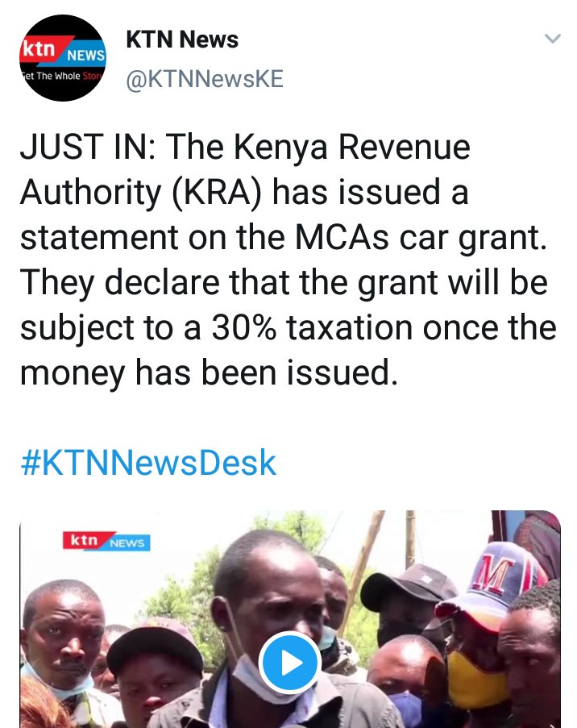Viewport: 577px width, 728px height.
Task: Play the embedded tweet video
Action: click(x=290, y=663)
